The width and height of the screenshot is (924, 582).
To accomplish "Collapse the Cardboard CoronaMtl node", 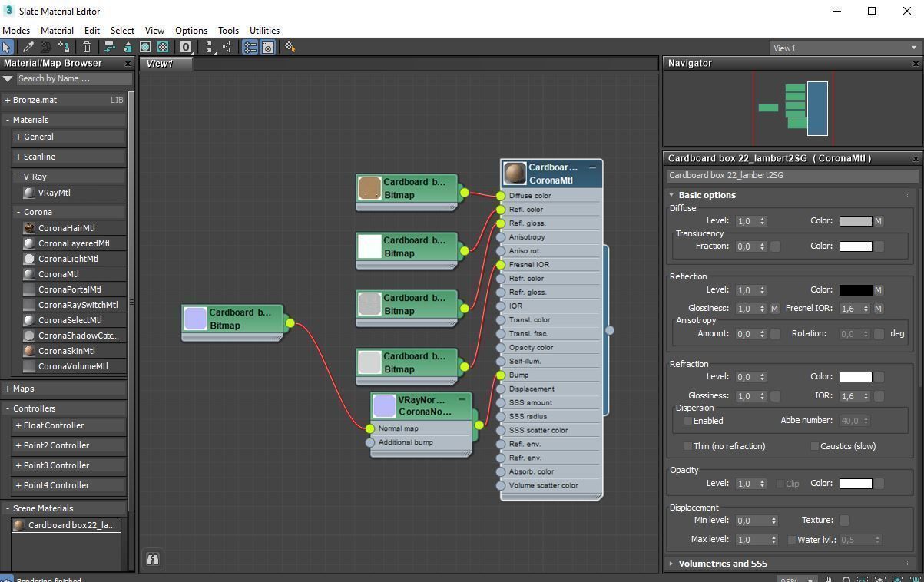I will (x=592, y=167).
